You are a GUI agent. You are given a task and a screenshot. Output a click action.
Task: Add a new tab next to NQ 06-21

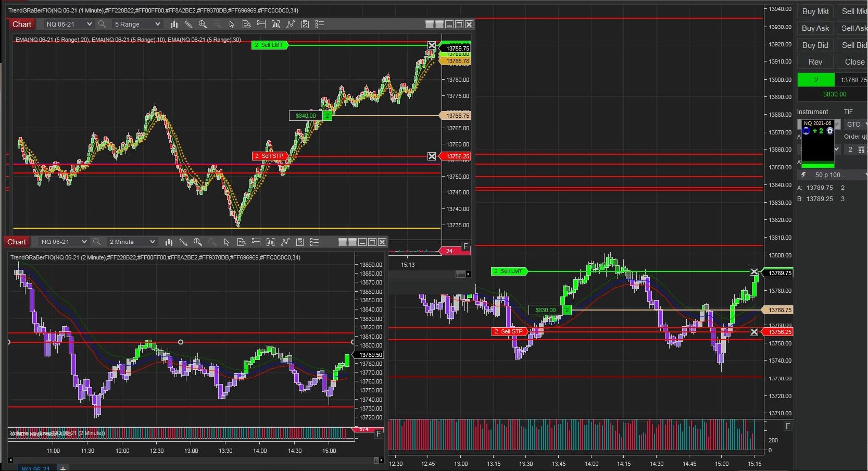[x=63, y=468]
